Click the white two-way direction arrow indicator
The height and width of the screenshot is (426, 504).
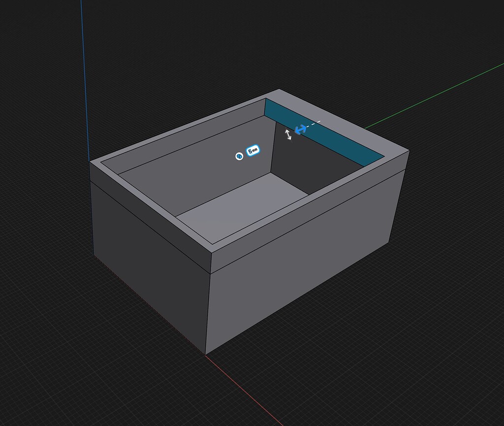289,134
